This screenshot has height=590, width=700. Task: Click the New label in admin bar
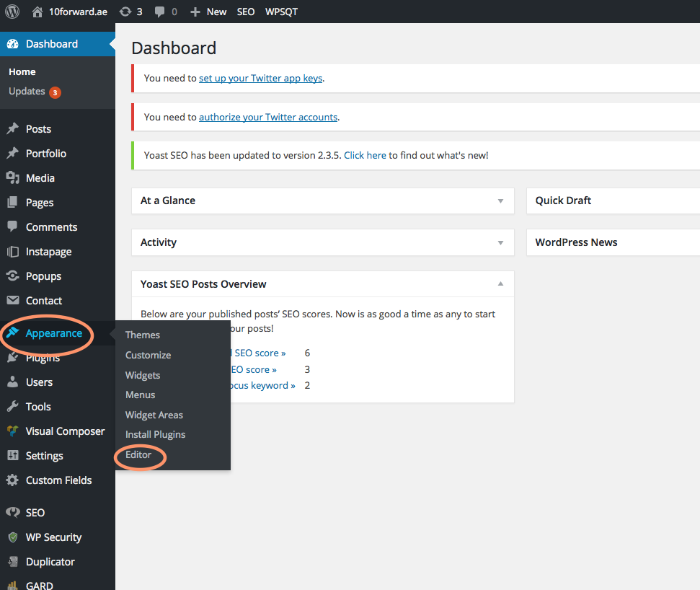click(216, 12)
